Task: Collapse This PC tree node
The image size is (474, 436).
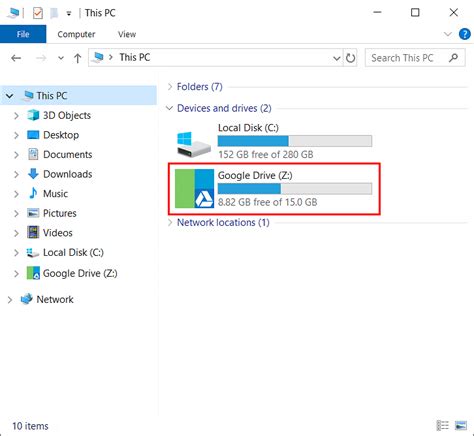Action: 9,96
